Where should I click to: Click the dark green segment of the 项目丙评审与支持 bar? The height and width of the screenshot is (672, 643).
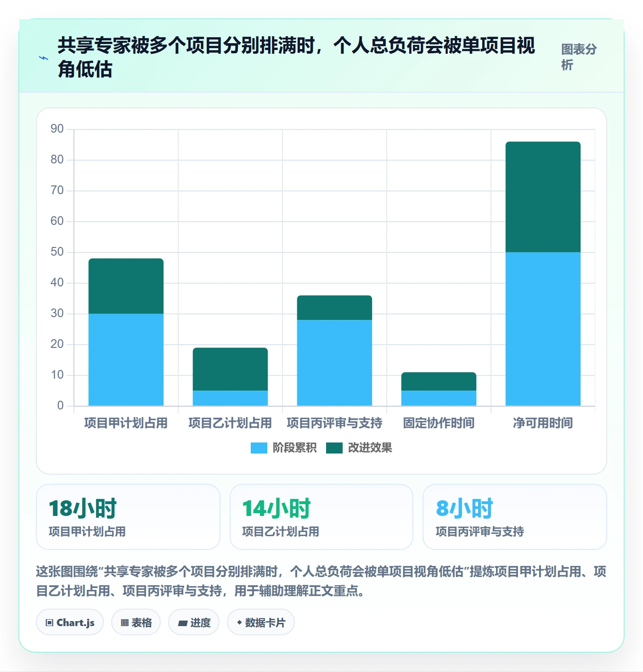click(334, 308)
